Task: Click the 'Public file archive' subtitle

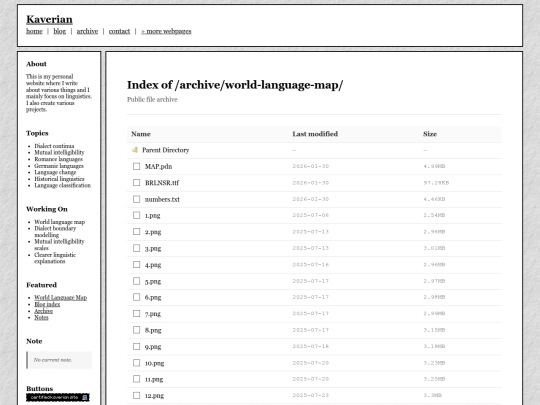Action: [152, 100]
